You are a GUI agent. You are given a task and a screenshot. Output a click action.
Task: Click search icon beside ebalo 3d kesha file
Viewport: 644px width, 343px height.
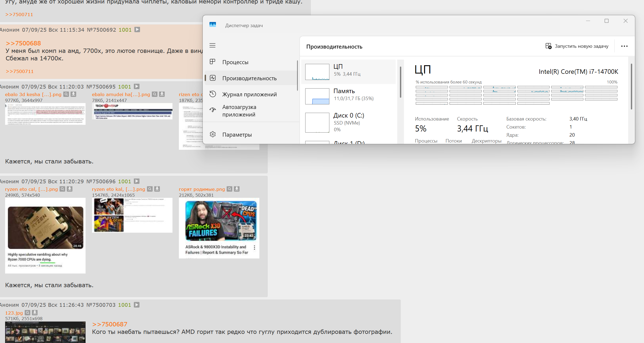66,94
